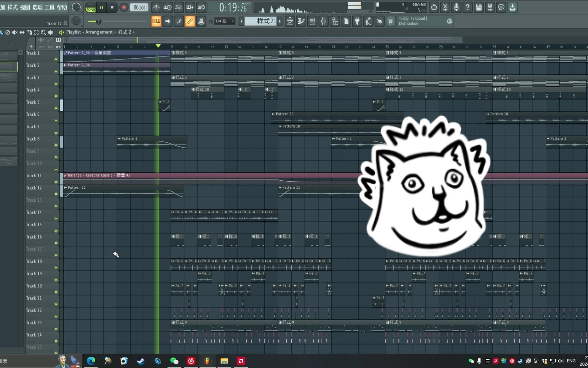The width and height of the screenshot is (588, 368).
Task: Open the 选项 menu
Action: (37, 7)
